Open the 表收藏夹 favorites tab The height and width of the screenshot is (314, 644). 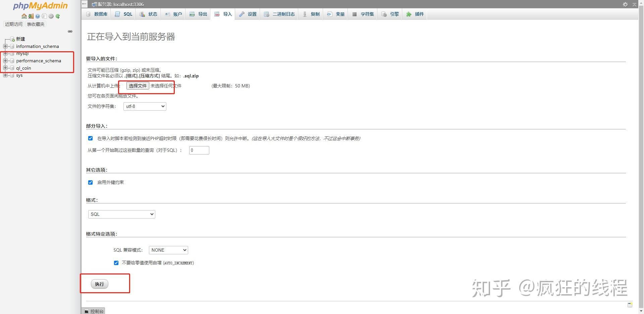pyautogui.click(x=36, y=24)
